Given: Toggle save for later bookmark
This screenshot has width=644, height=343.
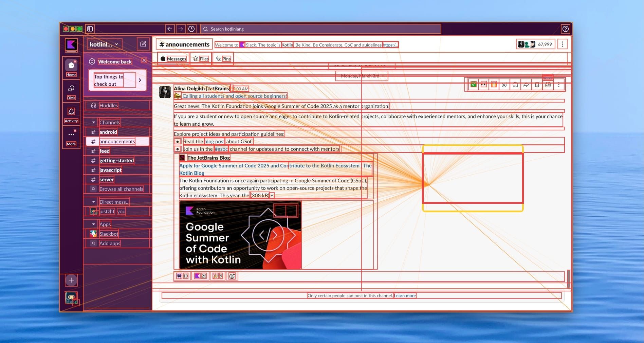Looking at the screenshot, I should click(x=537, y=85).
